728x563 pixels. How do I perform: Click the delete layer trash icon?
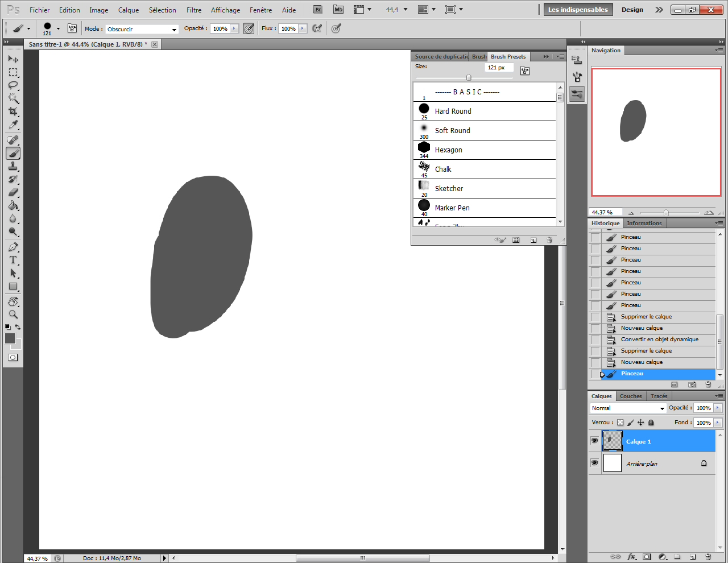point(708,557)
